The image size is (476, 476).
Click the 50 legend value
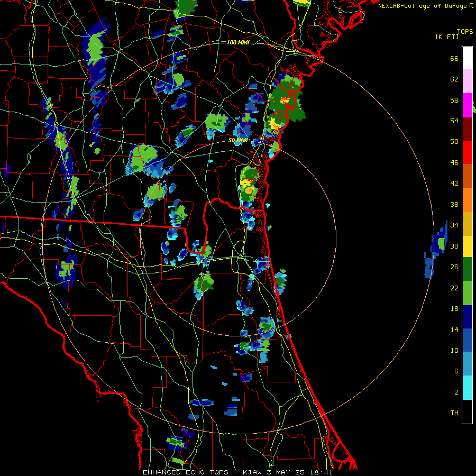454,142
